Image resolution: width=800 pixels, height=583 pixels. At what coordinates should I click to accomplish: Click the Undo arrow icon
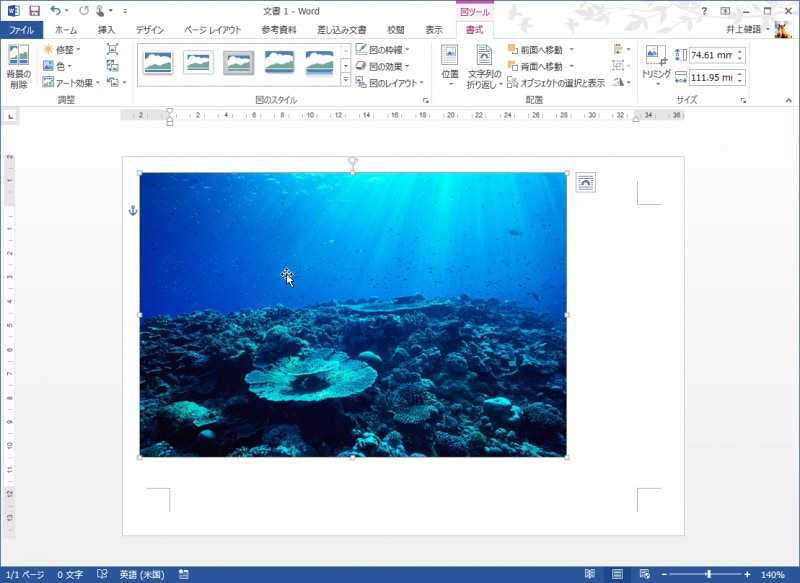click(x=56, y=11)
